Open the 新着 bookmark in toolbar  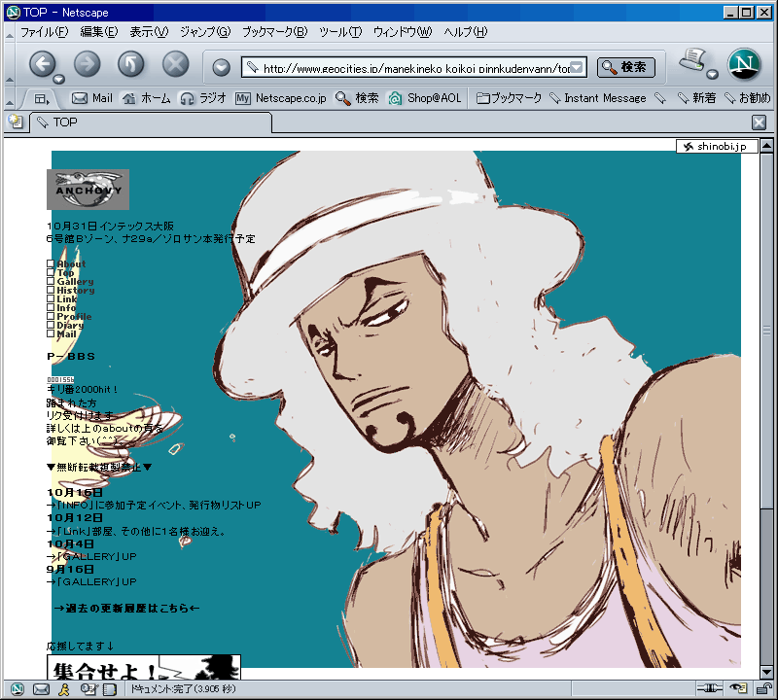[697, 98]
